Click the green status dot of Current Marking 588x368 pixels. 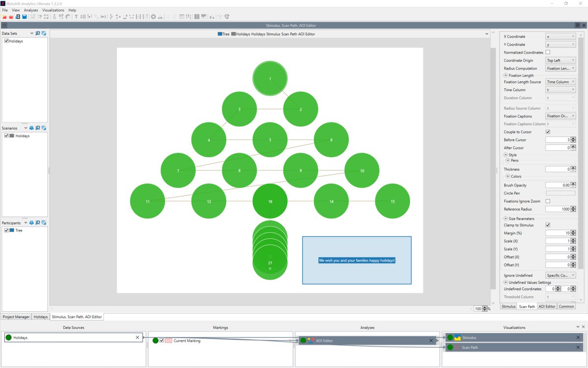[x=155, y=341]
